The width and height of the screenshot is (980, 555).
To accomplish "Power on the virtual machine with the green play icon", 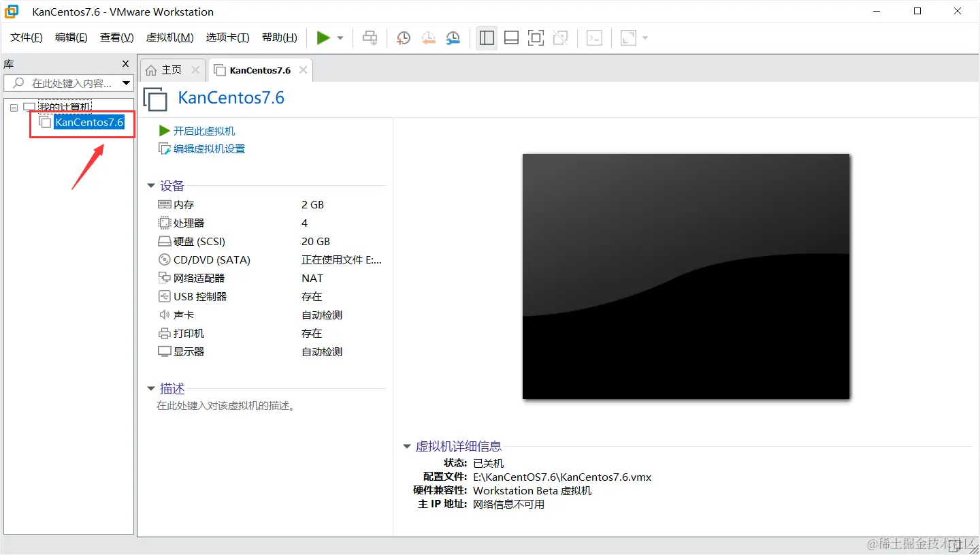I will pyautogui.click(x=324, y=37).
